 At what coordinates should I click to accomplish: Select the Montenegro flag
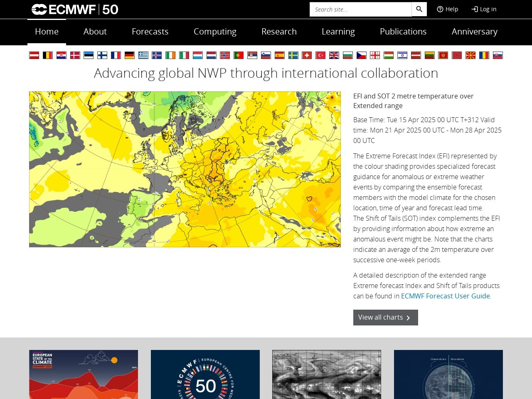(443, 55)
